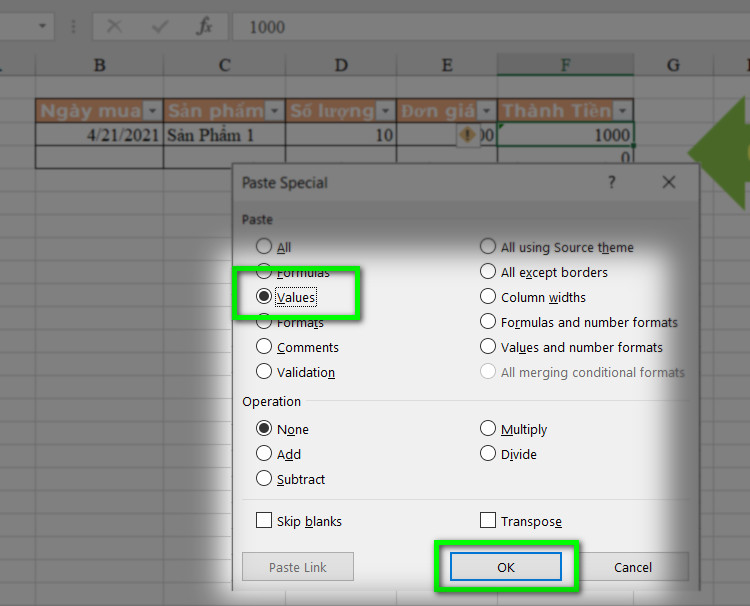This screenshot has height=606, width=750.
Task: Click the cell containing Sản Phẩm 1
Action: point(224,135)
